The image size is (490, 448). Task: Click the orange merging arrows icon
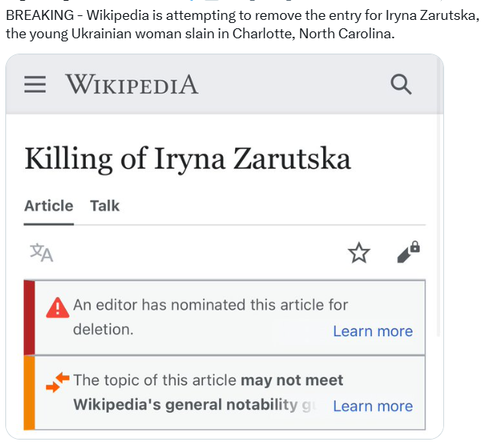(57, 381)
